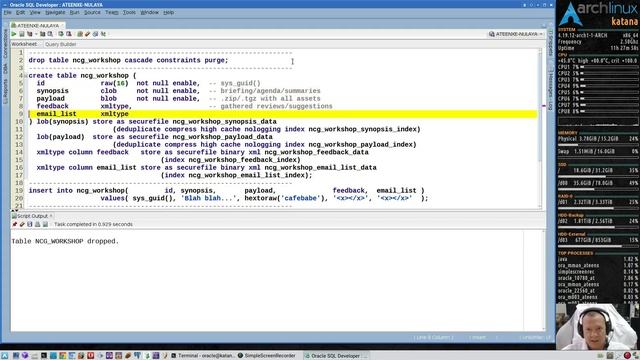640x360 pixels.
Task: Open the Tools menu
Action: [x=129, y=13]
